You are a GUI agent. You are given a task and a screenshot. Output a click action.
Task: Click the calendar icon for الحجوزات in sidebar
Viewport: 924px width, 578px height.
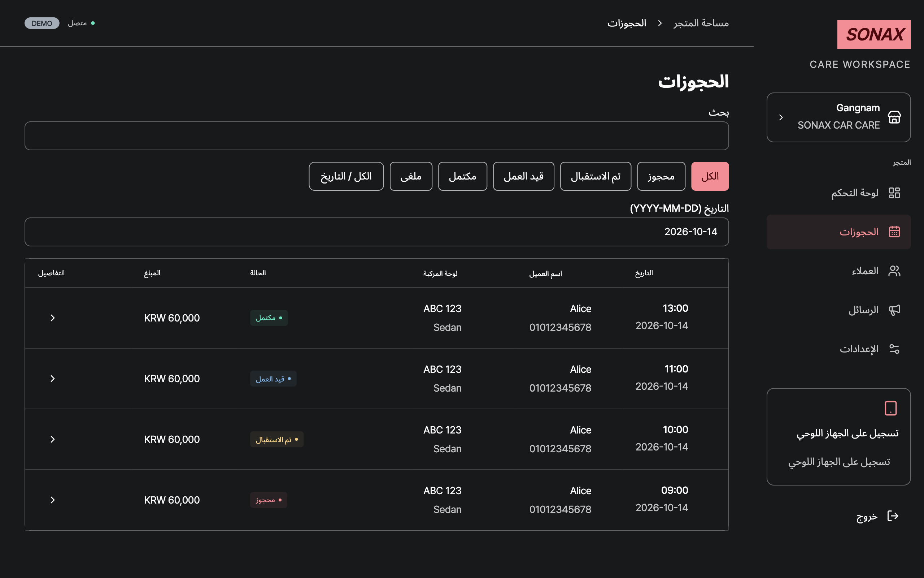click(x=894, y=232)
